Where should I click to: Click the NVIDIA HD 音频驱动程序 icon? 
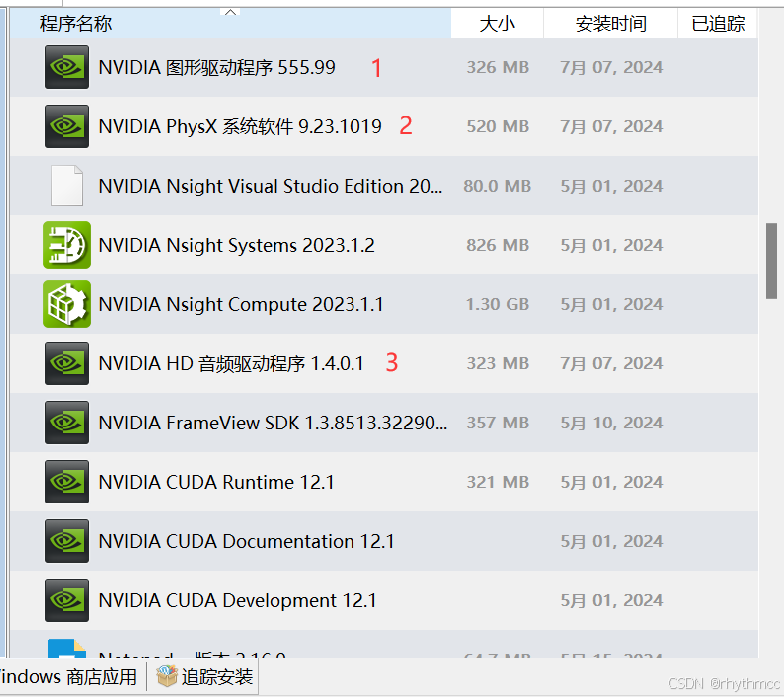pos(67,363)
